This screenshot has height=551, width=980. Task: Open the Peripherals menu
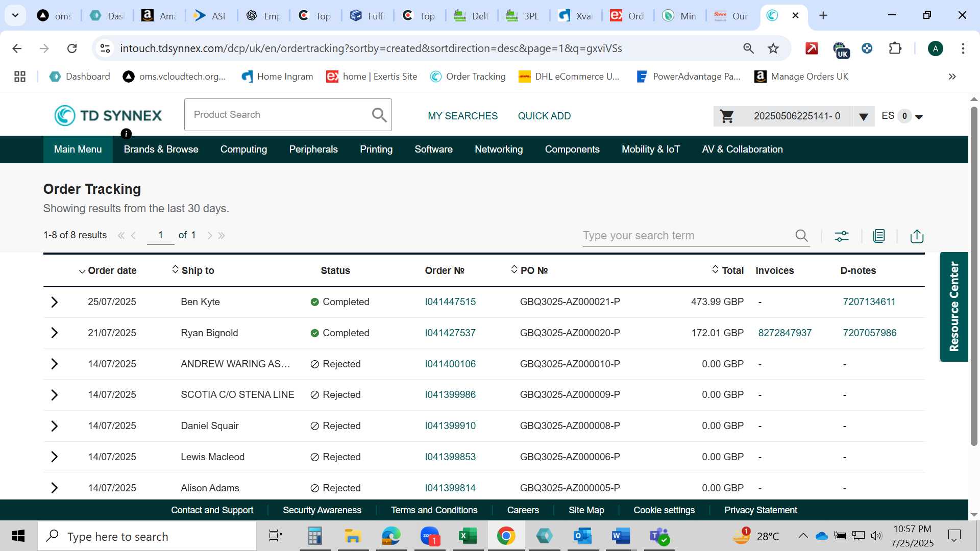(313, 149)
